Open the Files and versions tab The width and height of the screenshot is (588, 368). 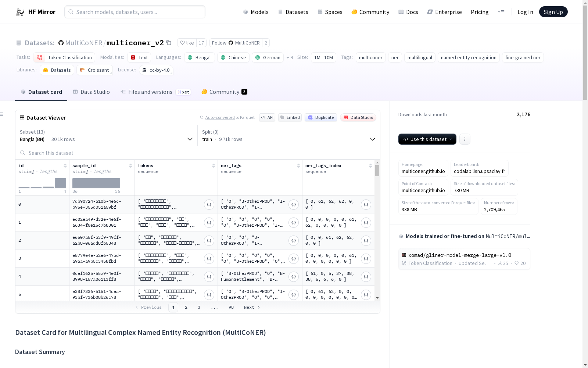click(x=155, y=92)
